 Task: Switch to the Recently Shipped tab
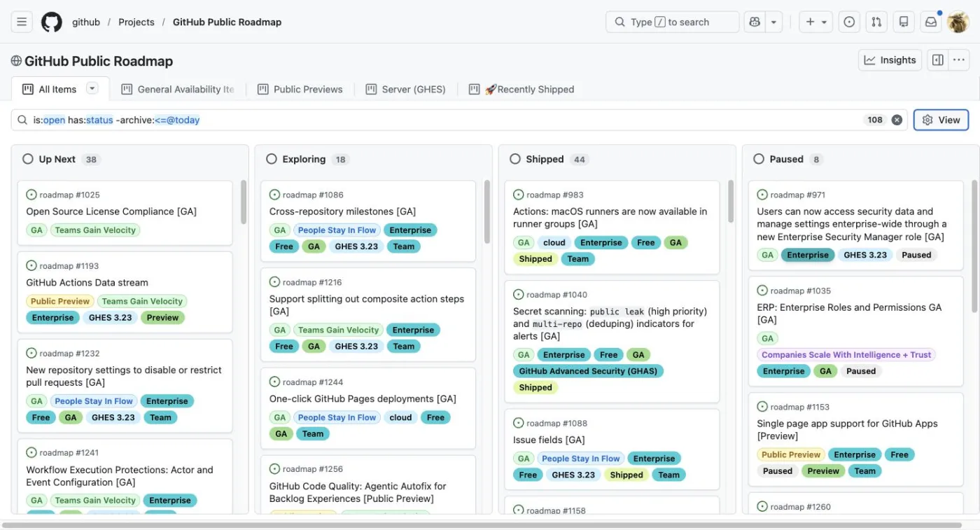(521, 89)
